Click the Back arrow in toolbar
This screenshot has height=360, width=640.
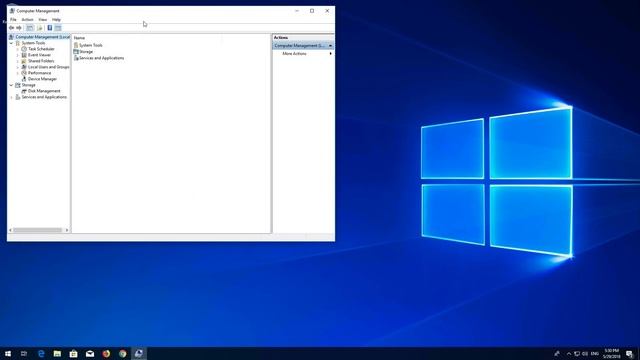[x=11, y=28]
